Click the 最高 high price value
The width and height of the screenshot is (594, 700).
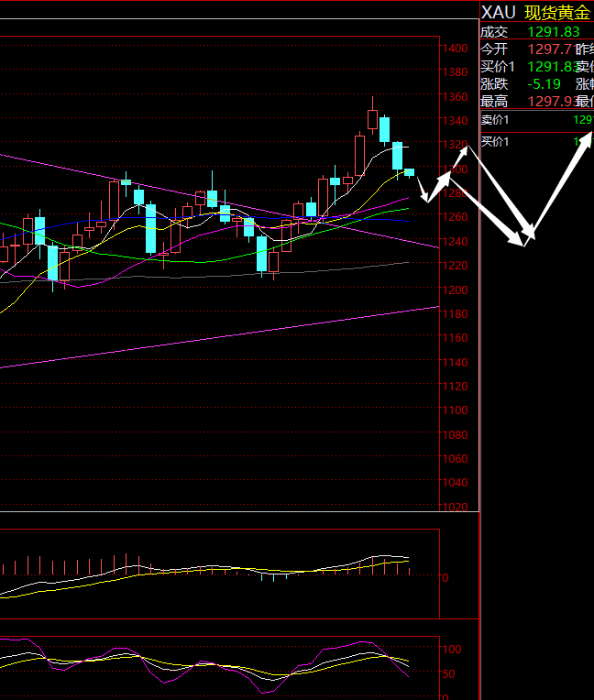coord(550,101)
